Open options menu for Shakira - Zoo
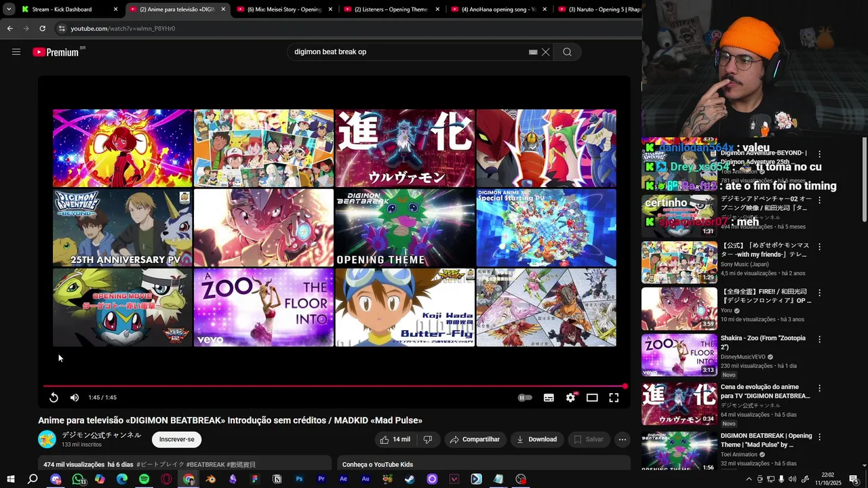This screenshot has height=488, width=868. tap(819, 339)
